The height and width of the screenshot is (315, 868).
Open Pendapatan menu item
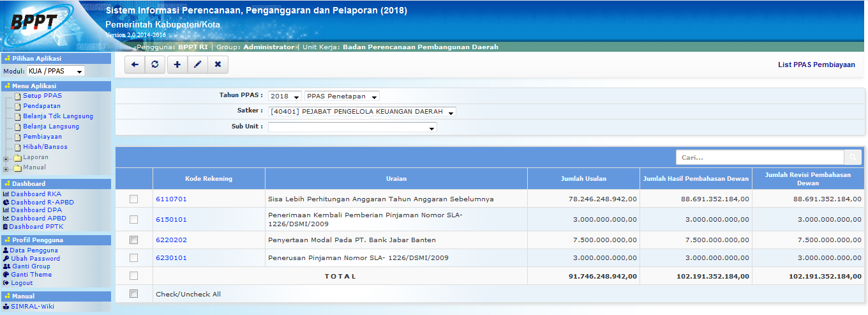41,106
